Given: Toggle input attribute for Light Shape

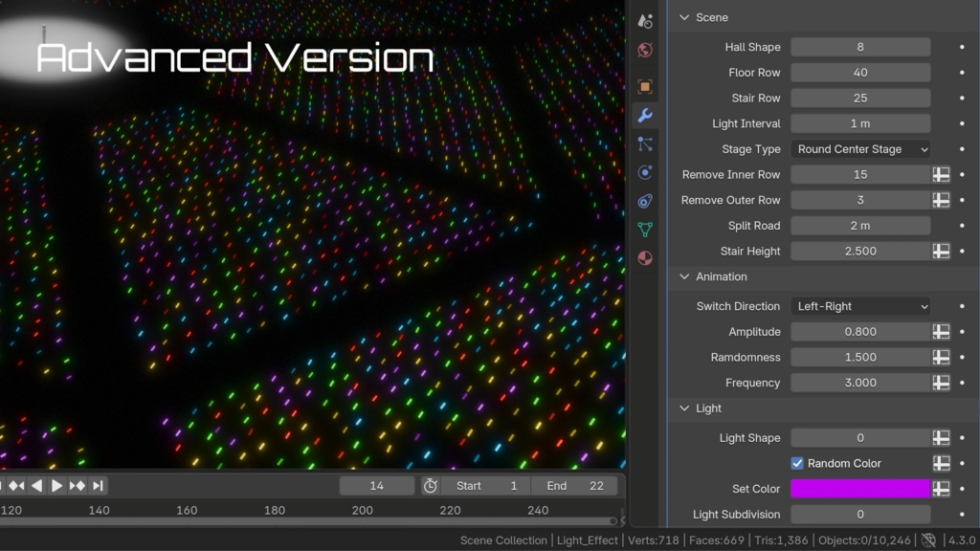Looking at the screenshot, I should point(942,438).
